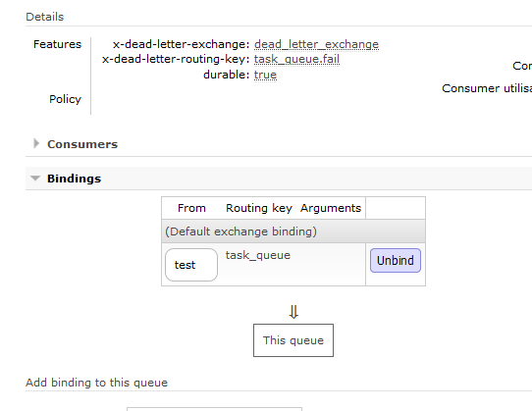The width and height of the screenshot is (532, 411).
Task: Click Add binding to this queue heading
Action: click(x=97, y=383)
